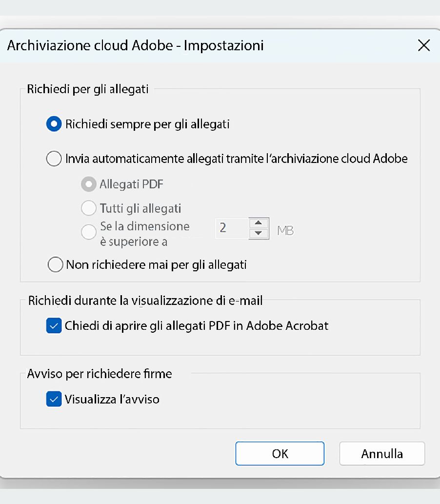The image size is (440, 504).
Task: Click the "MB" unit label
Action: (x=285, y=230)
